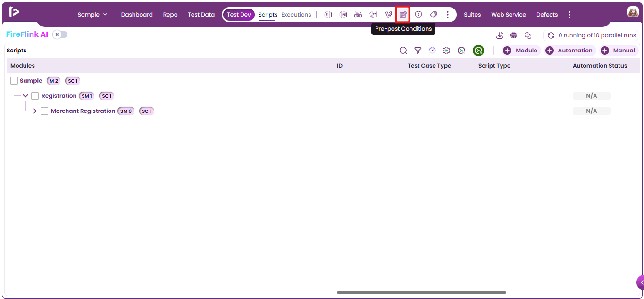Open the Defects menu
The image size is (644, 299).
pos(547,15)
